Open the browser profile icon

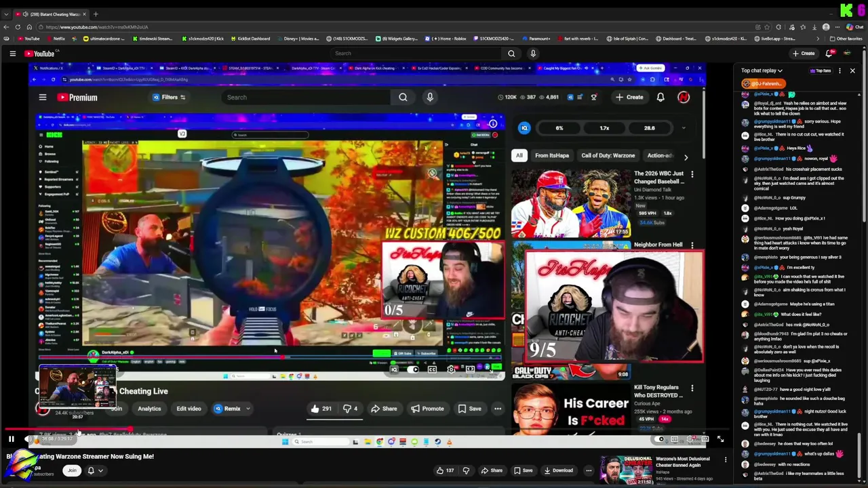826,27
